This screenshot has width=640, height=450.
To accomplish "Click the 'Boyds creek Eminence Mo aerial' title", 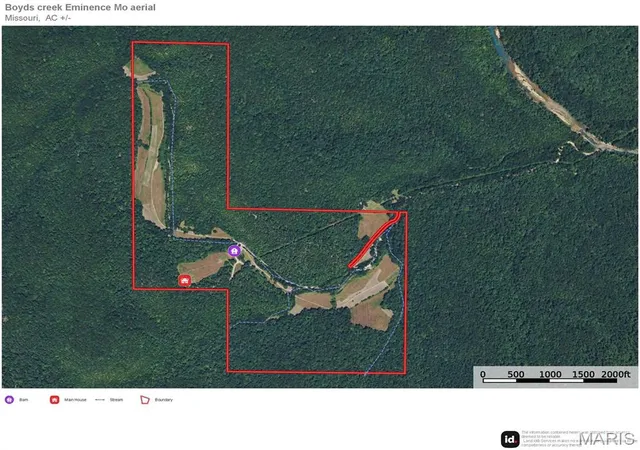I will coord(80,7).
